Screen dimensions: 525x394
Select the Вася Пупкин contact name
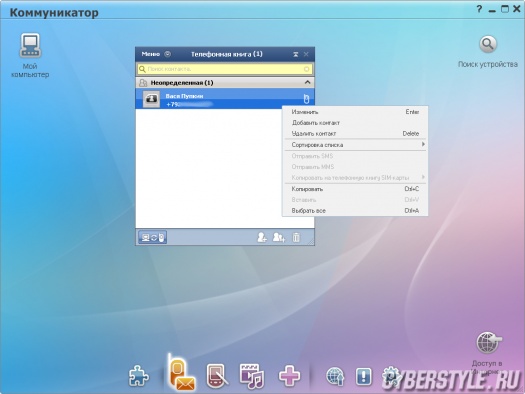pos(184,96)
